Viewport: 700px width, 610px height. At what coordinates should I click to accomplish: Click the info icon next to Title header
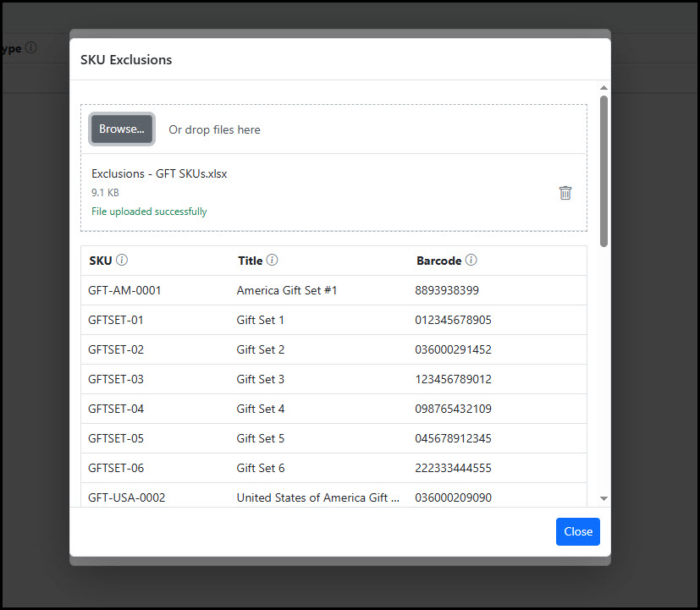[x=272, y=261]
